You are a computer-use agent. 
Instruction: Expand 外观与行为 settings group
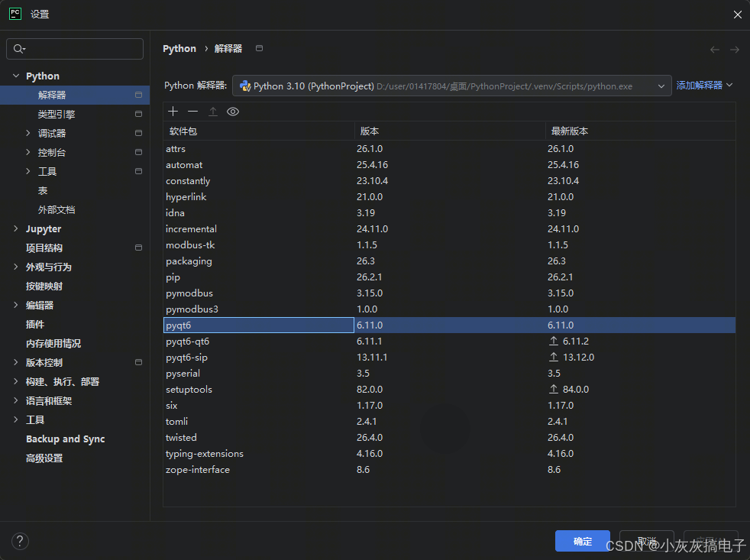tap(16, 267)
